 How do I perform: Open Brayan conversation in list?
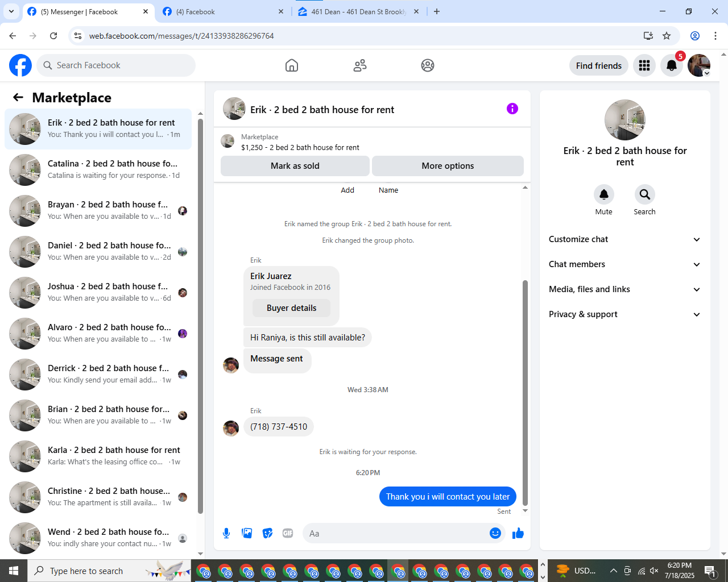[x=98, y=211]
